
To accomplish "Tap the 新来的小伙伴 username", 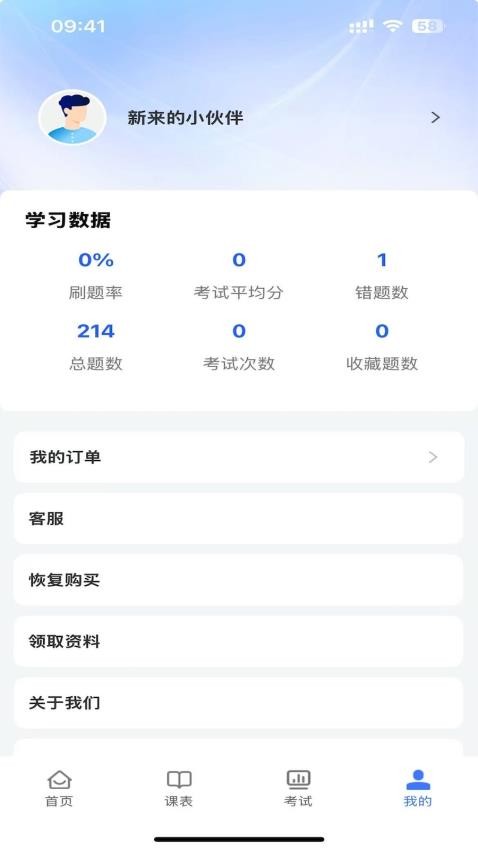I will (185, 118).
